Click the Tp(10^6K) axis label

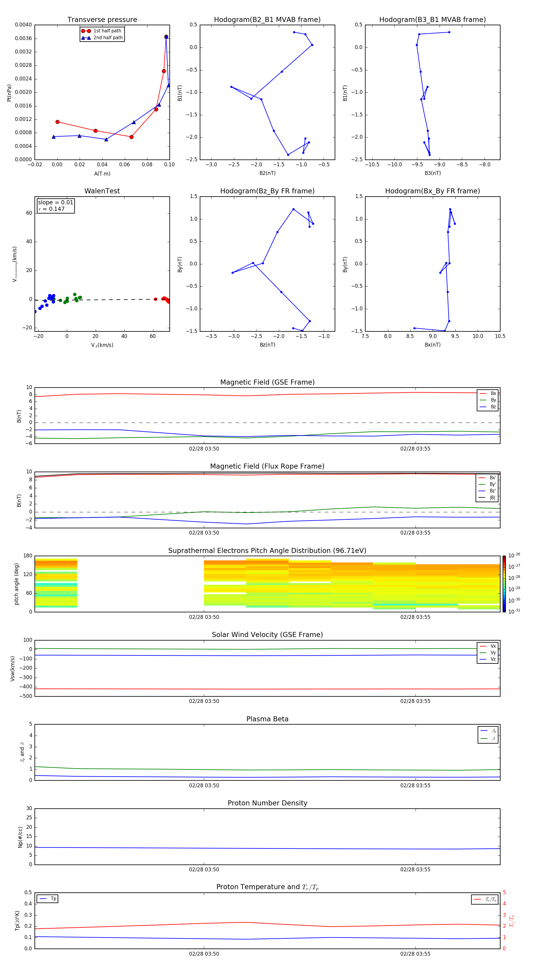[x=17, y=921]
